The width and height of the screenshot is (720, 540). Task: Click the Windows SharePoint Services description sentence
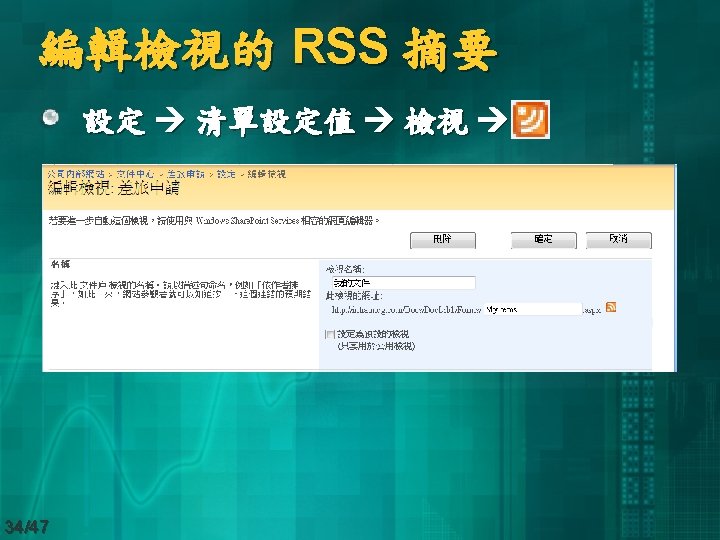214,221
